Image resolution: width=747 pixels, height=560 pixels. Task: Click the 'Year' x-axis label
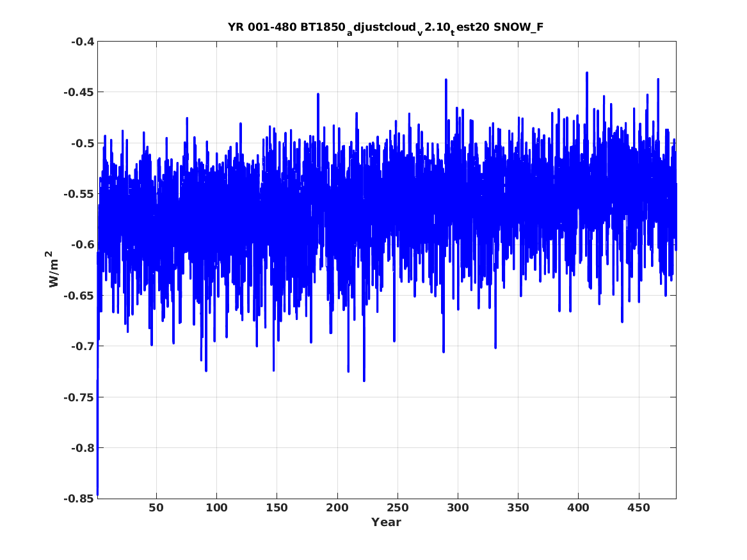click(387, 522)
